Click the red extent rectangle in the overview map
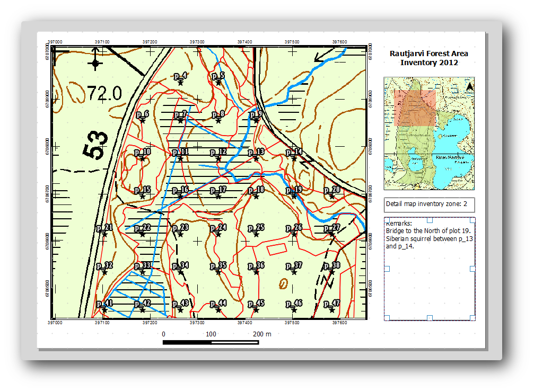 coord(415,108)
